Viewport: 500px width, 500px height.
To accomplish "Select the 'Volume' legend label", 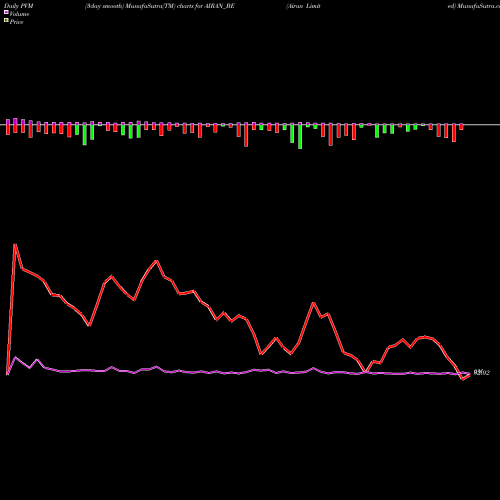I will [19, 14].
